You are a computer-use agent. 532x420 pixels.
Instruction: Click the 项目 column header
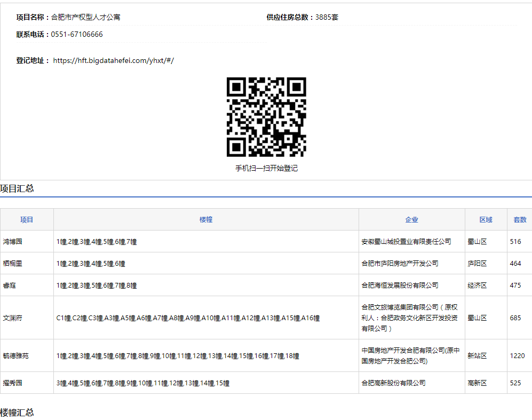[27, 219]
